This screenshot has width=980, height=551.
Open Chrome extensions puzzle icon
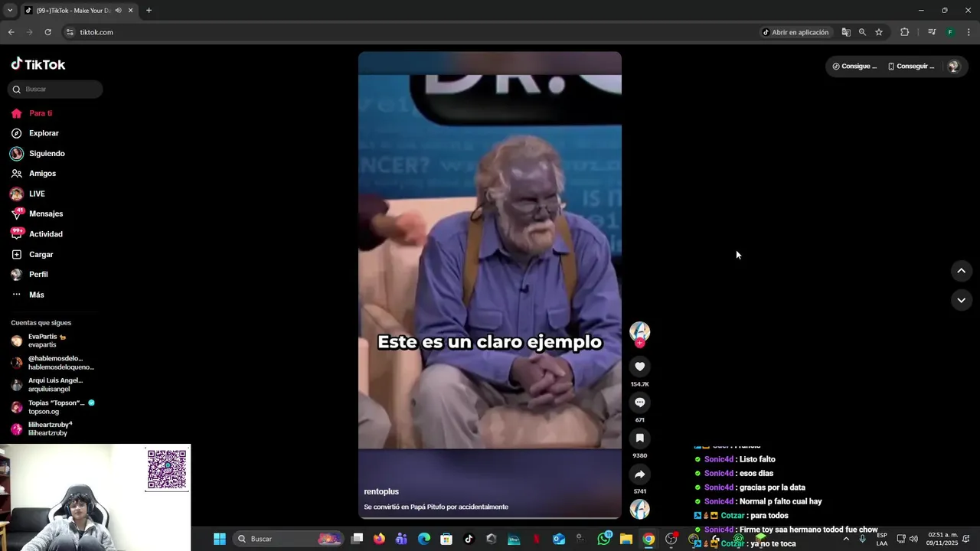pyautogui.click(x=904, y=32)
